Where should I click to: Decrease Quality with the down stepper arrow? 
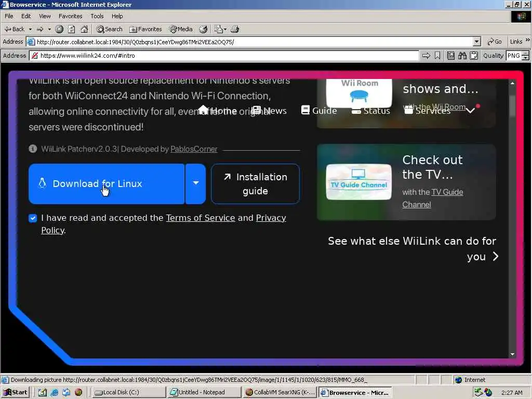[525, 58]
